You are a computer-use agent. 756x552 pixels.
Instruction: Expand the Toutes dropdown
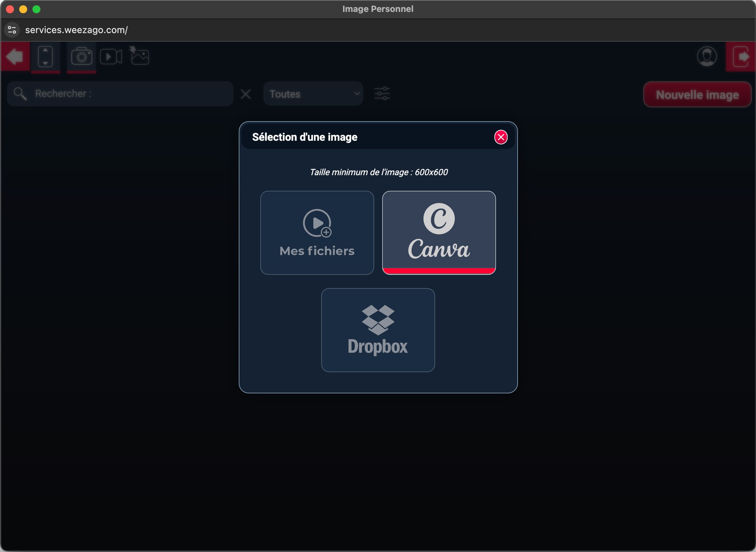tap(313, 94)
